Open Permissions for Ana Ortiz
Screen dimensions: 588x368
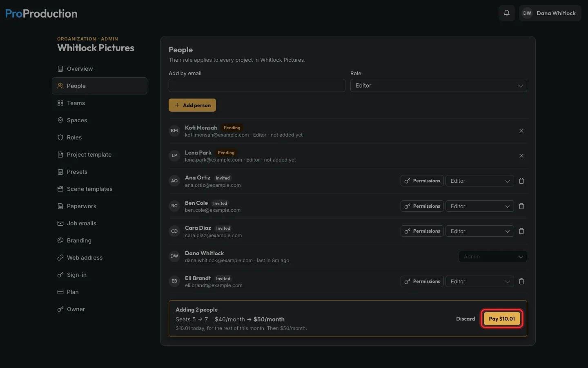[422, 181]
